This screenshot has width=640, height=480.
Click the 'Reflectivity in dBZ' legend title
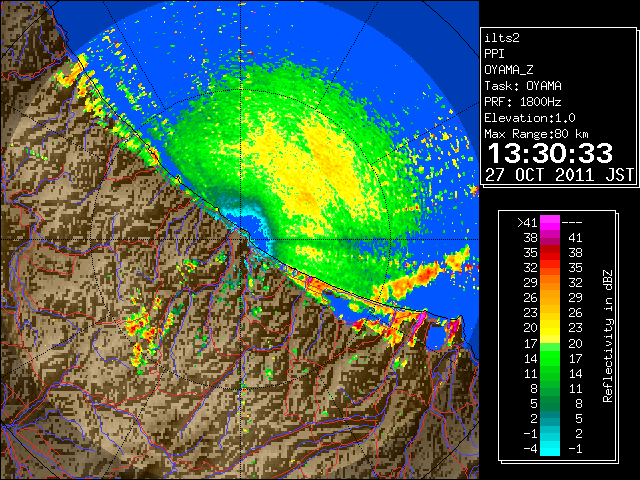[x=608, y=336]
